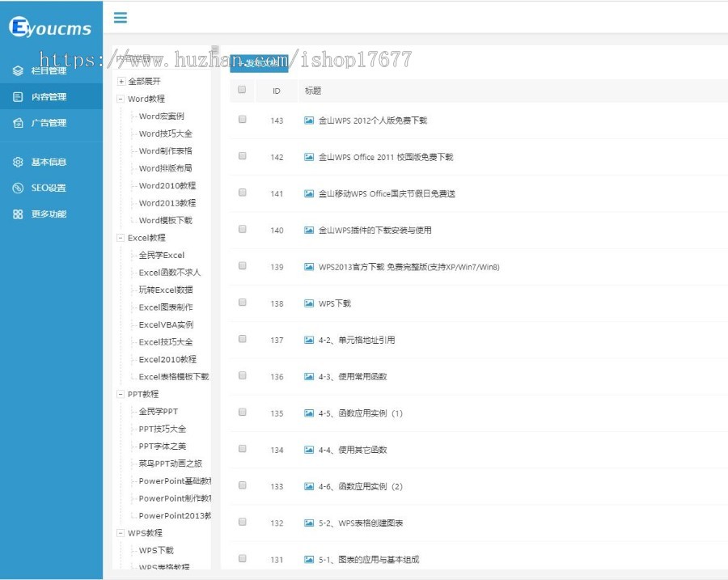Check the box for article 139
This screenshot has height=580, width=728.
point(242,265)
